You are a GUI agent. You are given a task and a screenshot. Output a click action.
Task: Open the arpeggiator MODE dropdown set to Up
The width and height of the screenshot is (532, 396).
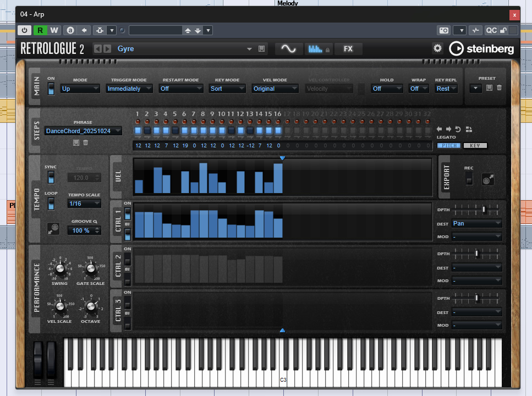click(x=80, y=89)
